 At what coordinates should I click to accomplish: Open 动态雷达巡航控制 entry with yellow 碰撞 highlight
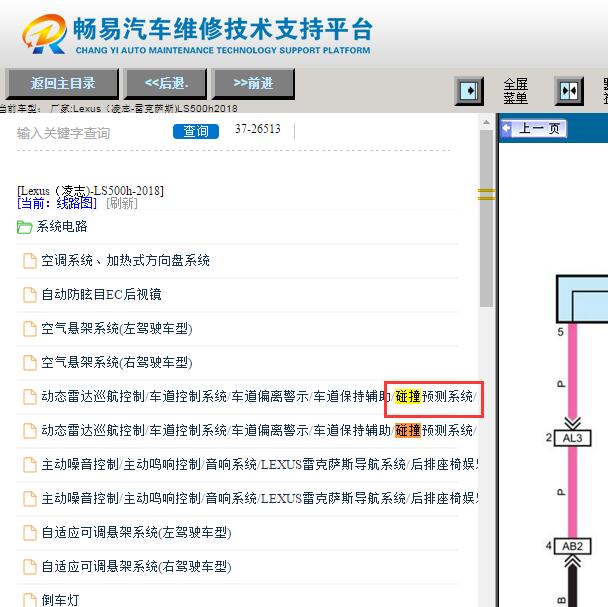[259, 396]
